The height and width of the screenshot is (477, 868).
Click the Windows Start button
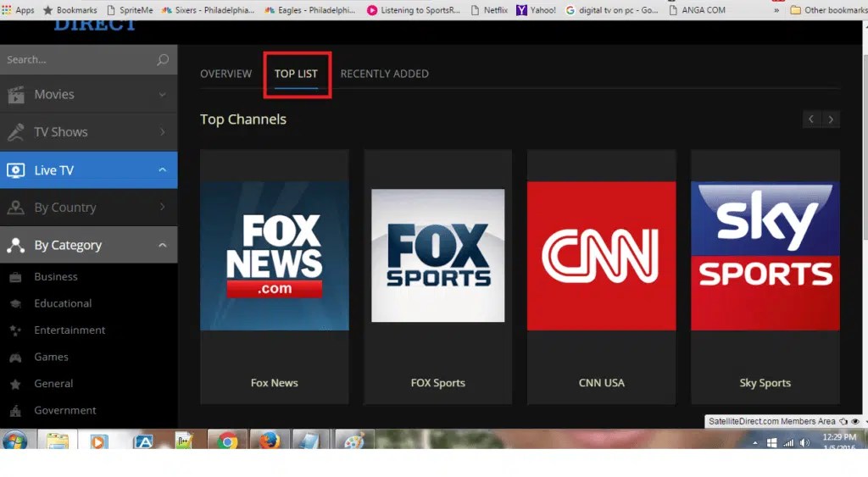(15, 441)
